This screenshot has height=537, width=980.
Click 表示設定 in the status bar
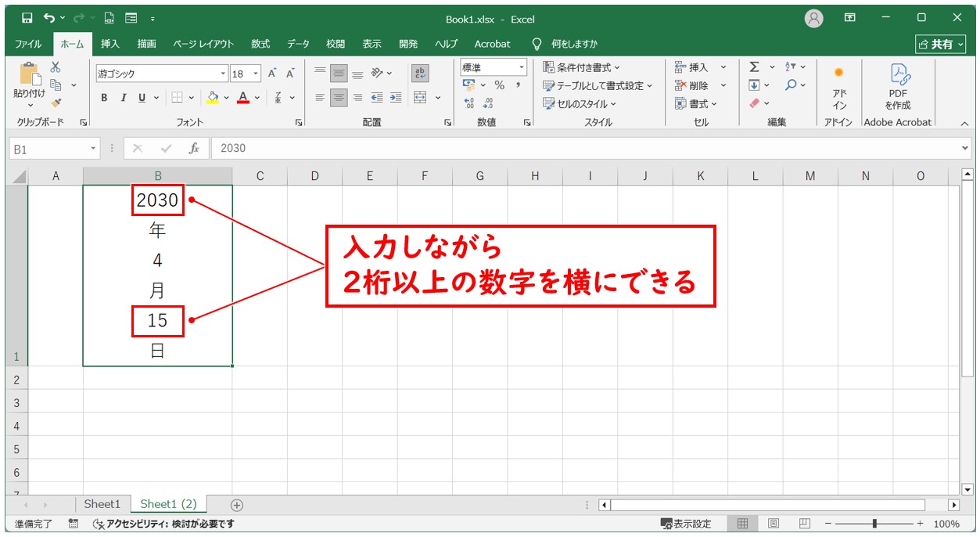(x=686, y=524)
